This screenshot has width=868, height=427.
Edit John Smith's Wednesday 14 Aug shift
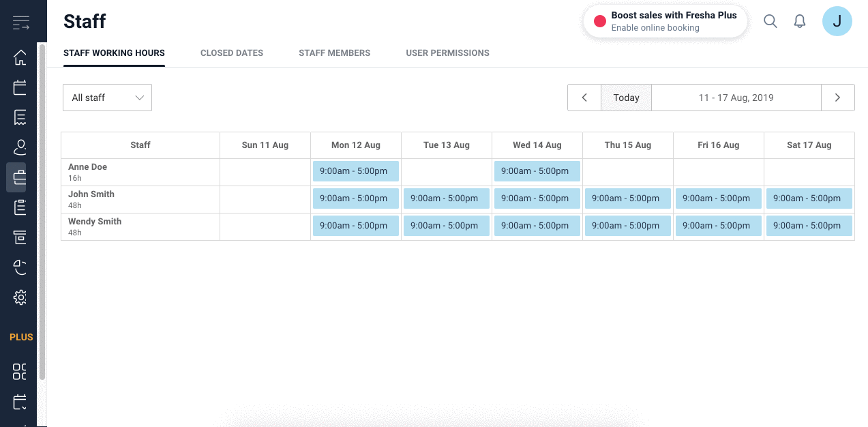tap(537, 198)
